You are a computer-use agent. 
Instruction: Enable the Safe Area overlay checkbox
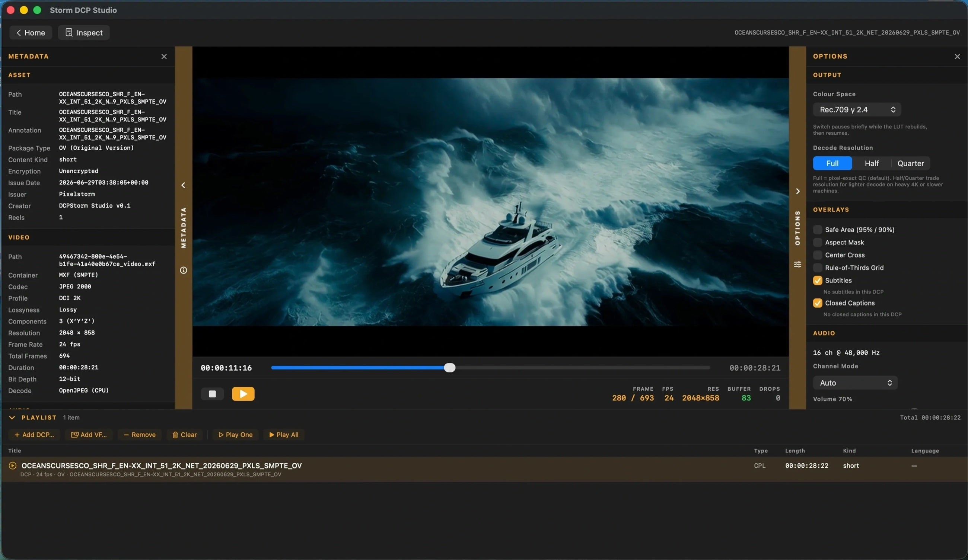[x=818, y=230]
